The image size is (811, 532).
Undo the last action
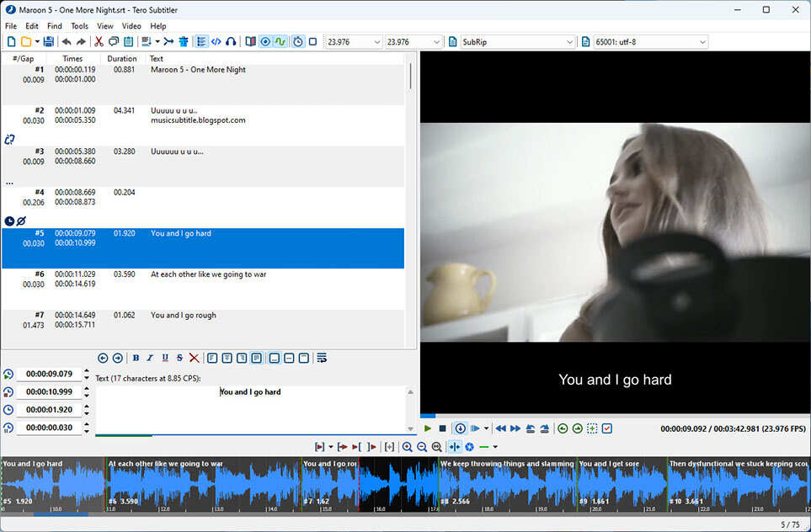pyautogui.click(x=67, y=42)
